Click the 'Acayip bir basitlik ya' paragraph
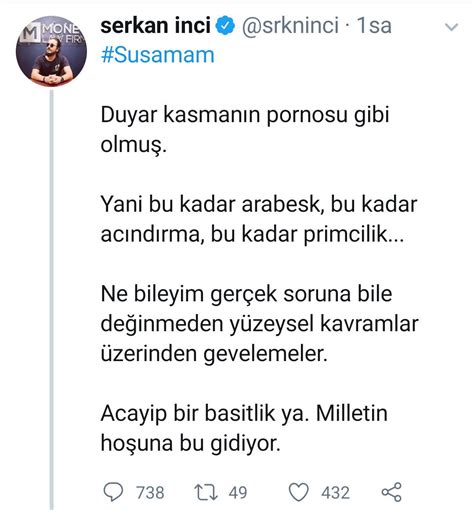 coord(244,428)
